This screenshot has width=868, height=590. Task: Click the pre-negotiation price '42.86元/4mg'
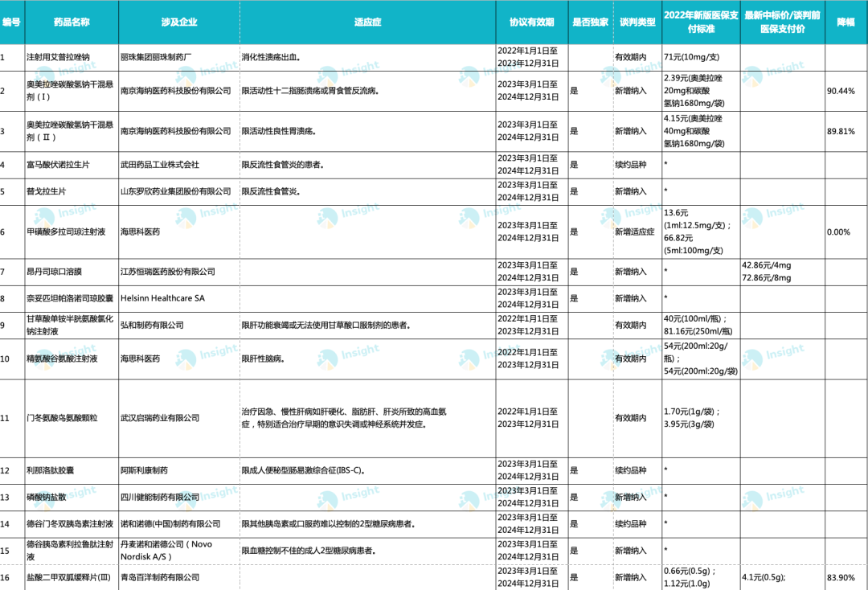coord(767,265)
